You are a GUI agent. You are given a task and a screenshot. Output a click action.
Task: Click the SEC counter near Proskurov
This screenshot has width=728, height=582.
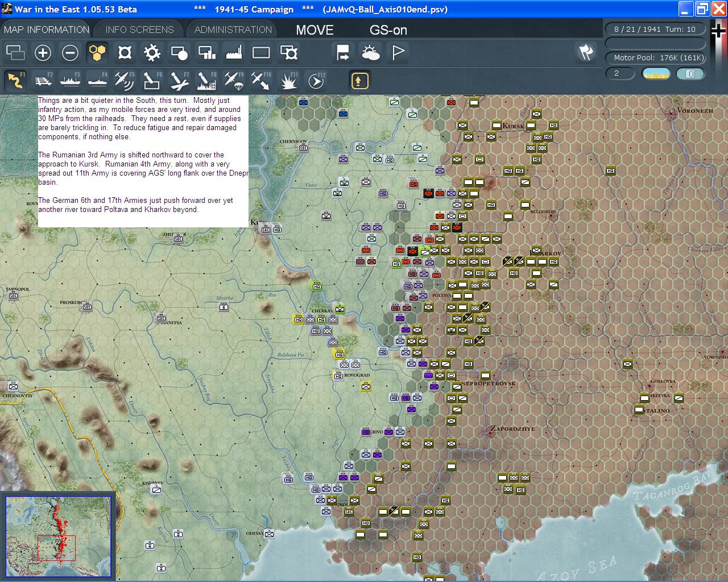coord(87,307)
